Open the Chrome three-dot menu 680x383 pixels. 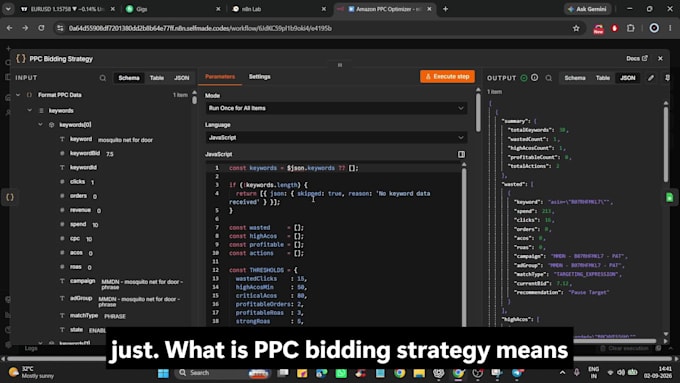[670, 28]
